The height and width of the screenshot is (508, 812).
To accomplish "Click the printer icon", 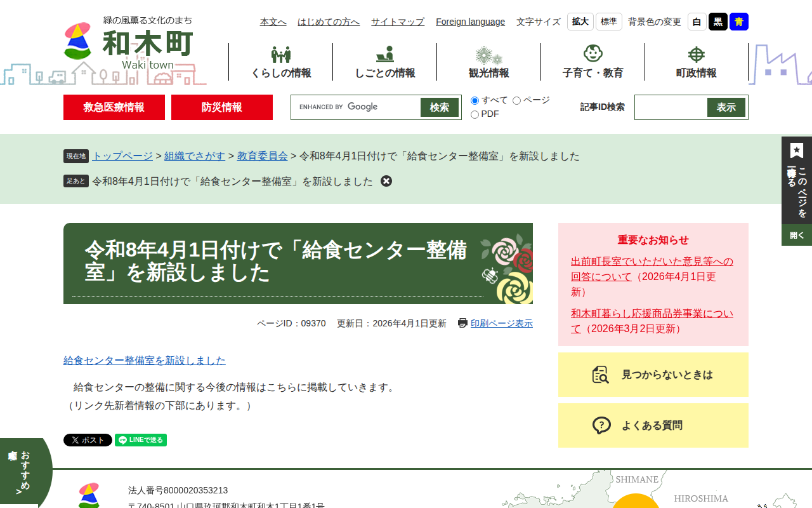I will click(463, 323).
